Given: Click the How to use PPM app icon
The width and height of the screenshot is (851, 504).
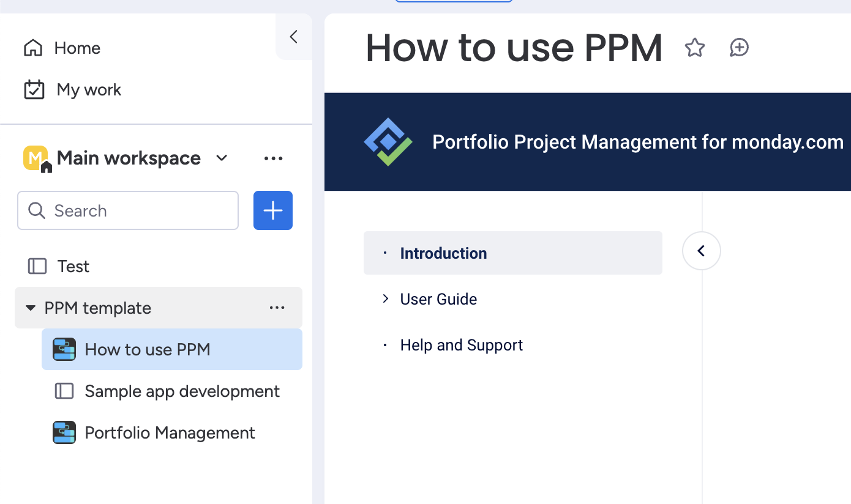Looking at the screenshot, I should click(64, 349).
